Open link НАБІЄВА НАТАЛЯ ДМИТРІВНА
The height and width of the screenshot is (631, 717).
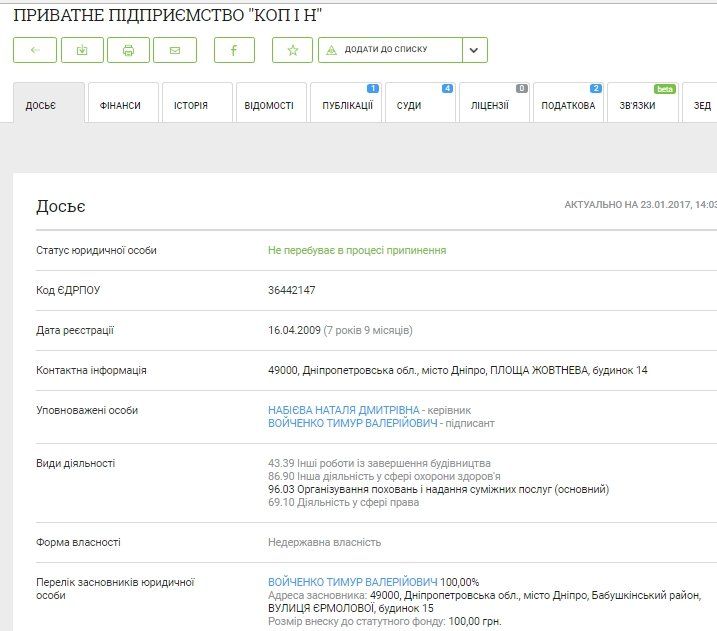pos(344,410)
